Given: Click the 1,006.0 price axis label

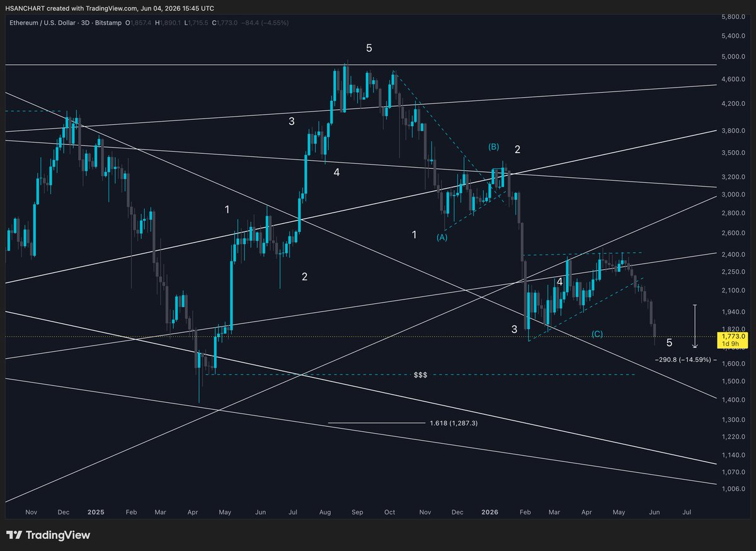Looking at the screenshot, I should [733, 489].
